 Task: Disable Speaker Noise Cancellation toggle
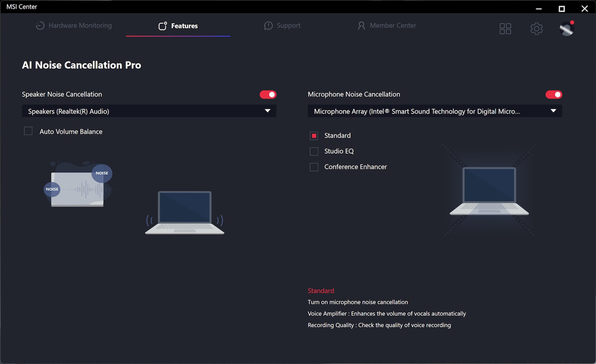(x=268, y=95)
